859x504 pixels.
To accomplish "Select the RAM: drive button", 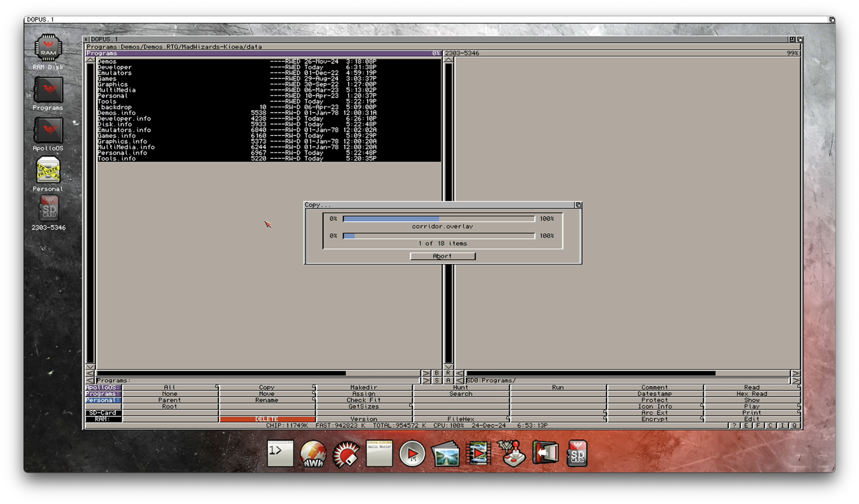I will (103, 419).
